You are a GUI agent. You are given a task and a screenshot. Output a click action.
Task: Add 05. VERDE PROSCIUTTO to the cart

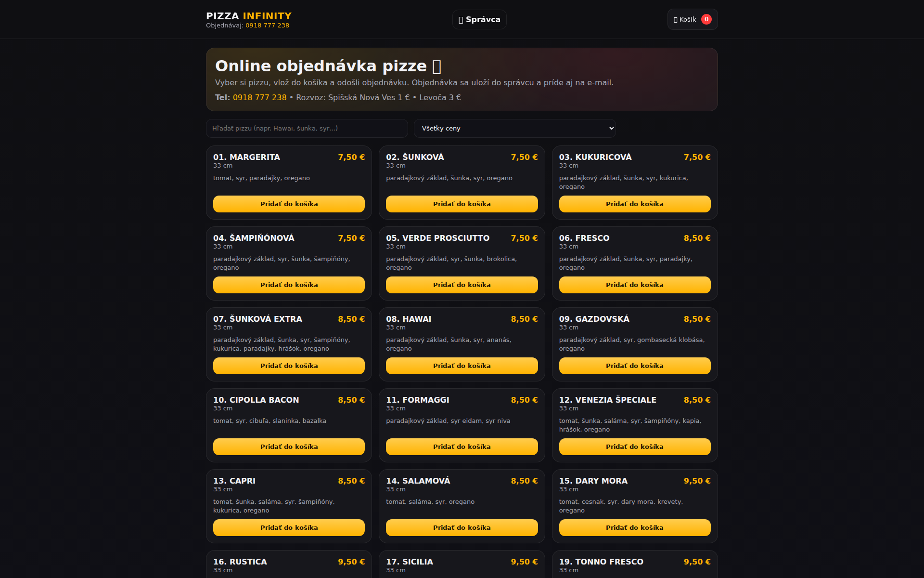pos(462,285)
